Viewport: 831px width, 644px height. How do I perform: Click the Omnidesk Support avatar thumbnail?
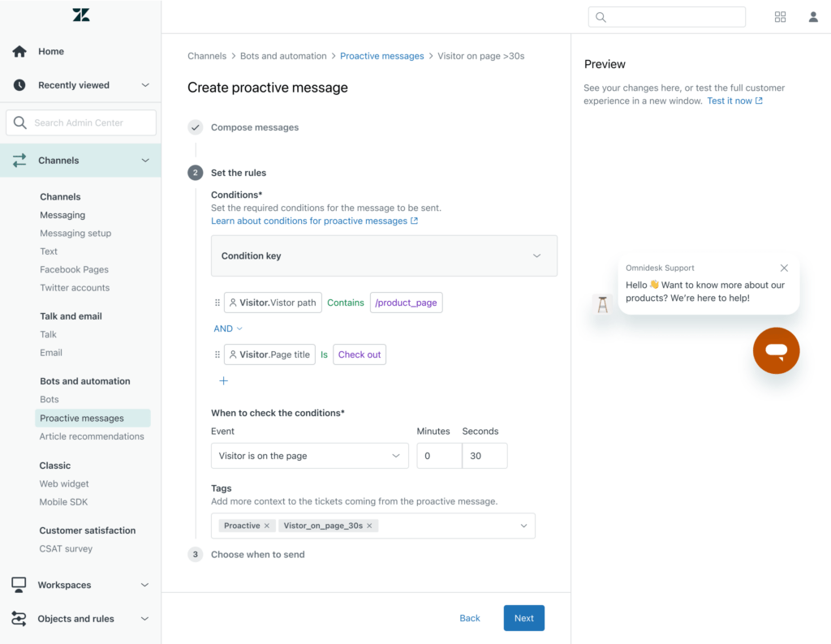(x=603, y=304)
